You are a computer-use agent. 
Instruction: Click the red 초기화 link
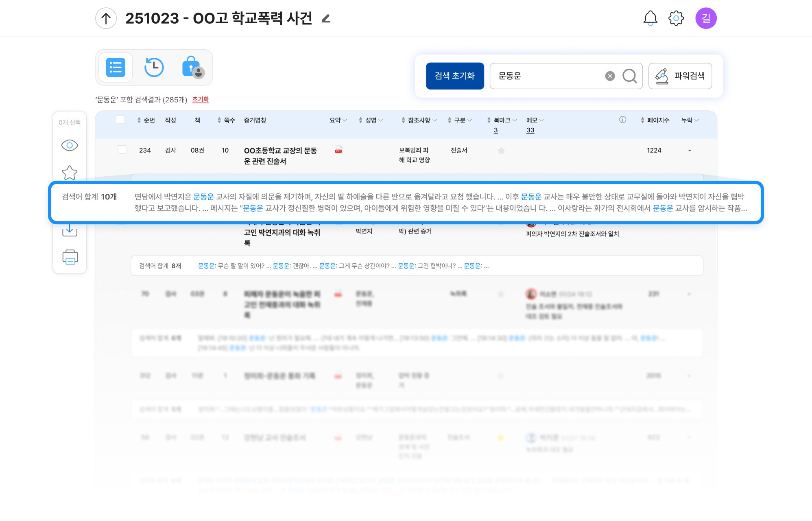(201, 100)
